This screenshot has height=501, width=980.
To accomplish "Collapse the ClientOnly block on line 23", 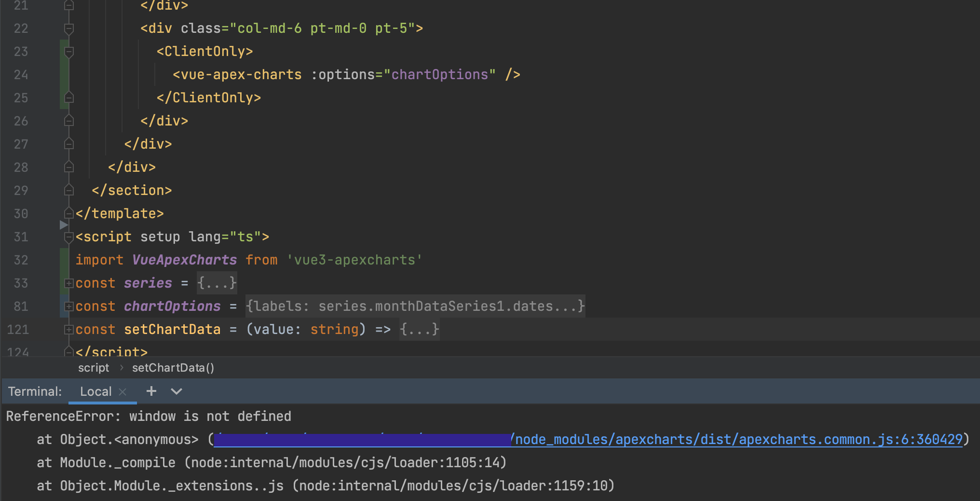I will [x=69, y=52].
